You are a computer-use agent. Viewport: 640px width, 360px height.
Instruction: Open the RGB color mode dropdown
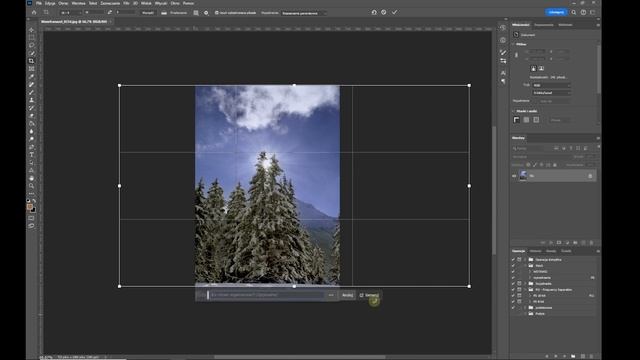[551, 85]
